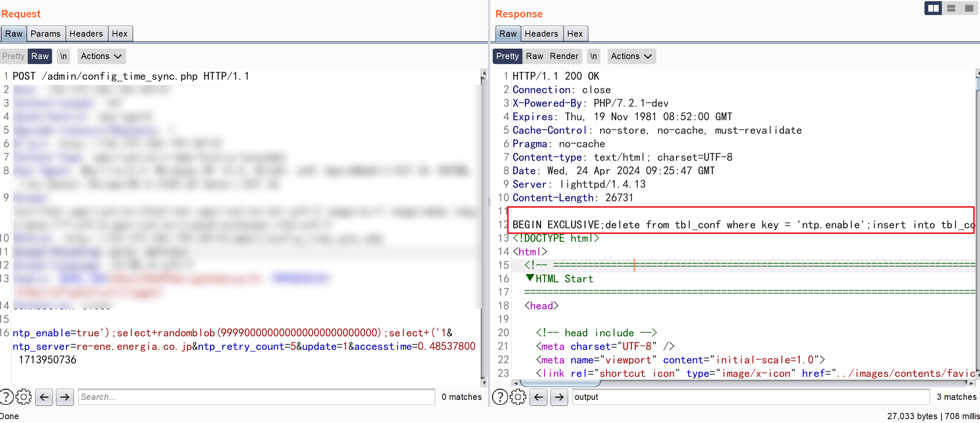Toggle newline display in Response editor
980x423 pixels.
coord(593,56)
